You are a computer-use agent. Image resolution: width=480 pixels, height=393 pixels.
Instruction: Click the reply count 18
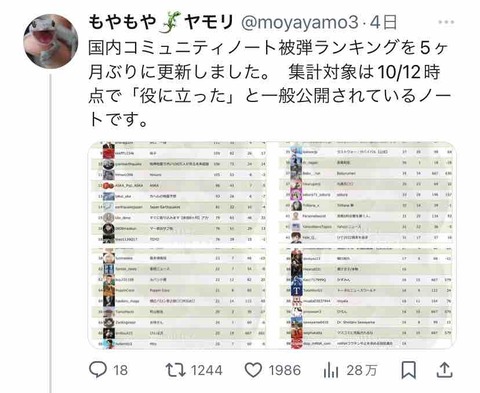coord(120,370)
